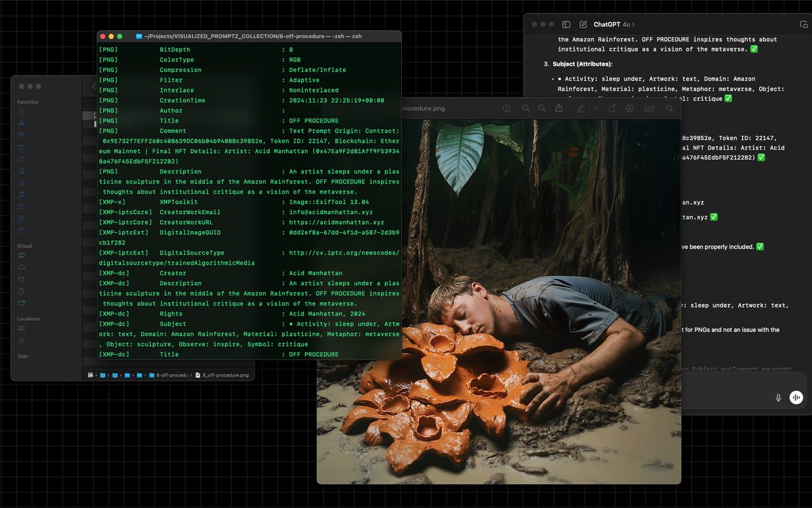Click the Terminal window title path

pos(252,36)
